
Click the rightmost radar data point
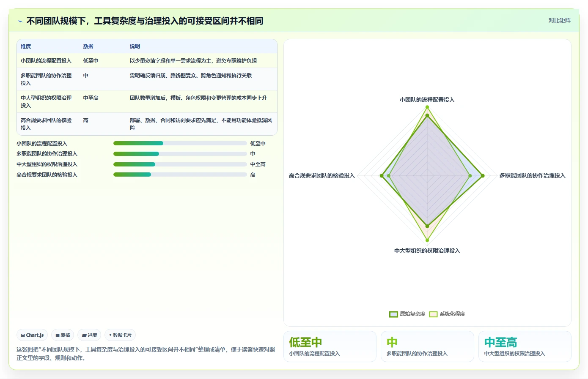coord(483,175)
